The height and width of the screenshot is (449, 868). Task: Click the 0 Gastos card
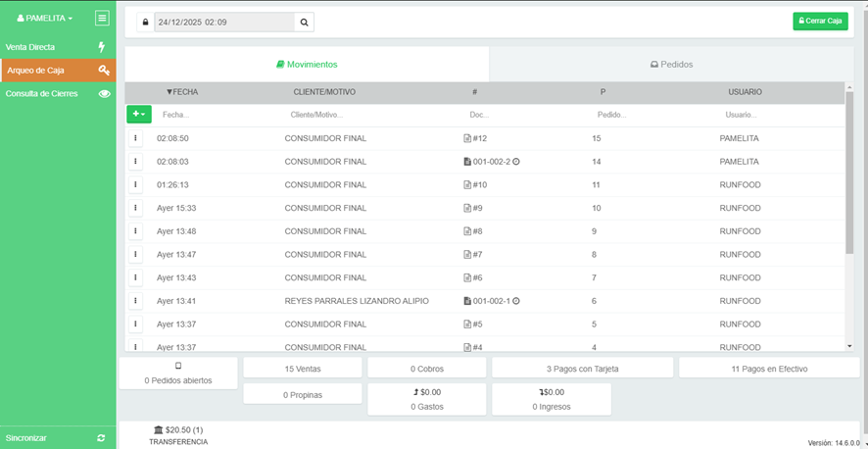(427, 399)
